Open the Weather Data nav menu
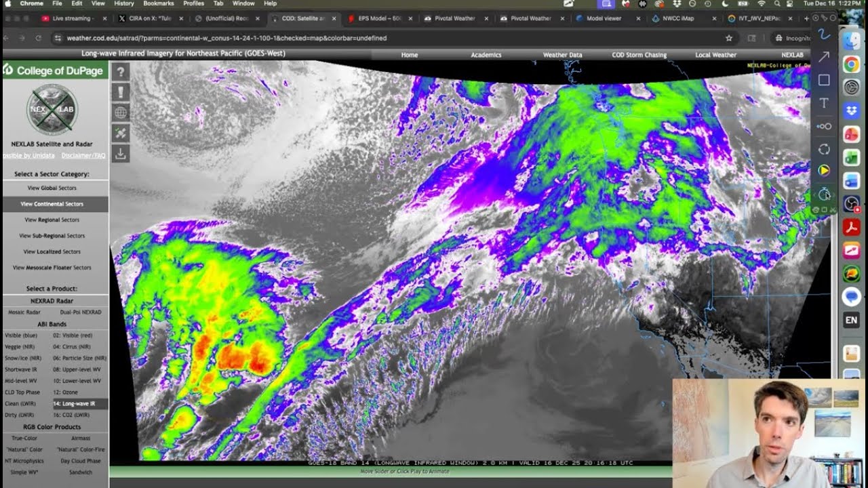Image resolution: width=868 pixels, height=488 pixels. coord(562,55)
